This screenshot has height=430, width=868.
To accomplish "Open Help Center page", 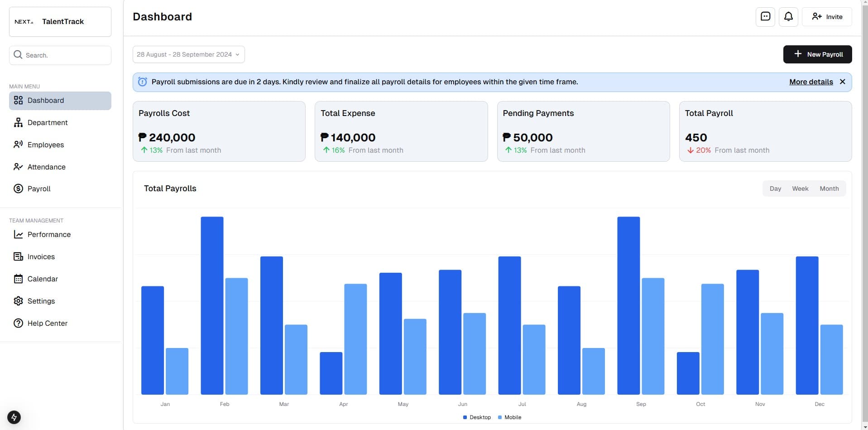I will pos(60,324).
